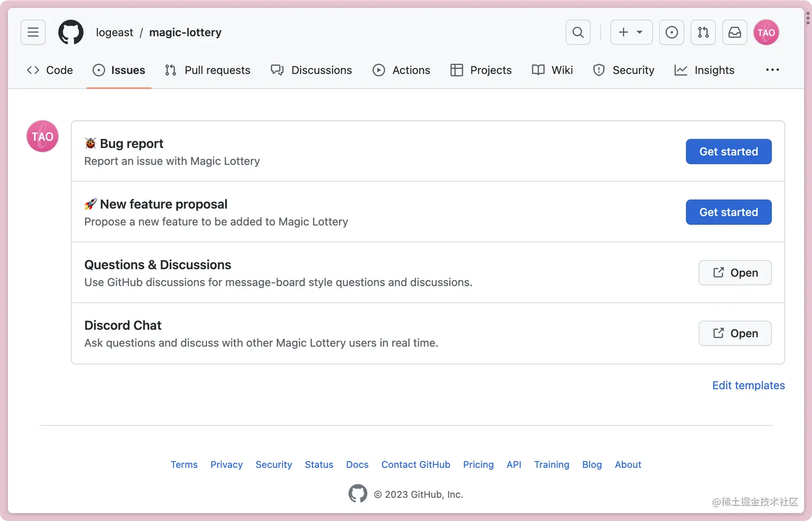Open the Contact GitHub footer link
812x521 pixels.
[x=416, y=465]
